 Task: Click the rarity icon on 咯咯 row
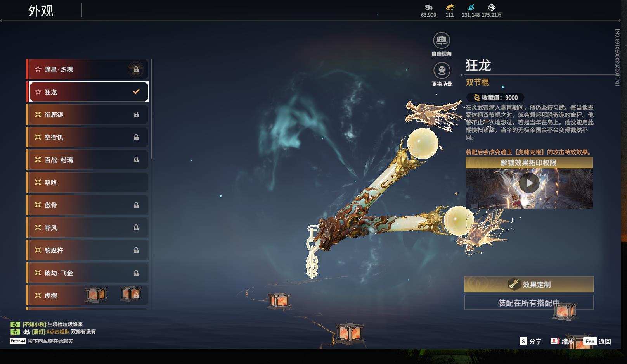38,182
